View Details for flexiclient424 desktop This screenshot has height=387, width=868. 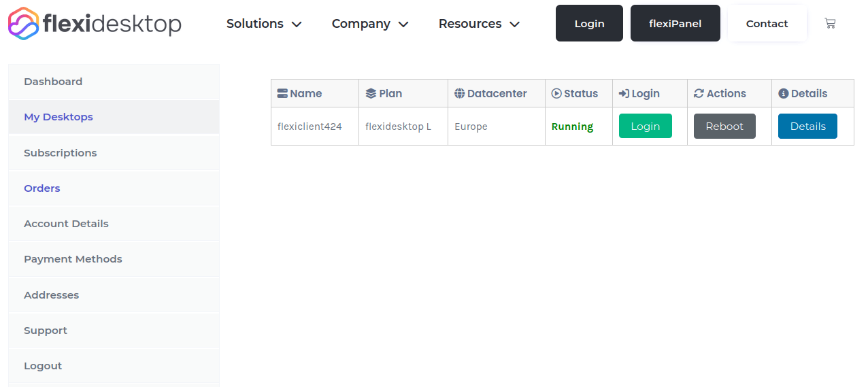807,127
